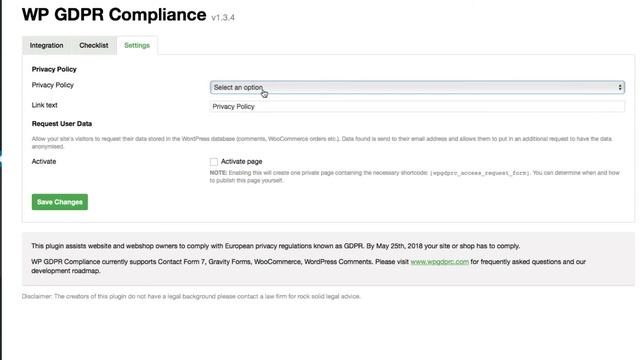Screen dimensions: 640x360
Task: Click the v1.3.4 version number
Action: [x=223, y=18]
